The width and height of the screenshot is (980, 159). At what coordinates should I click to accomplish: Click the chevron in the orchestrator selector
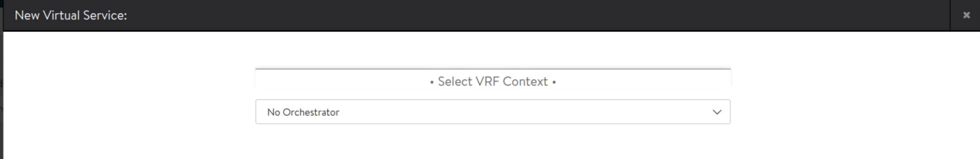(x=717, y=112)
